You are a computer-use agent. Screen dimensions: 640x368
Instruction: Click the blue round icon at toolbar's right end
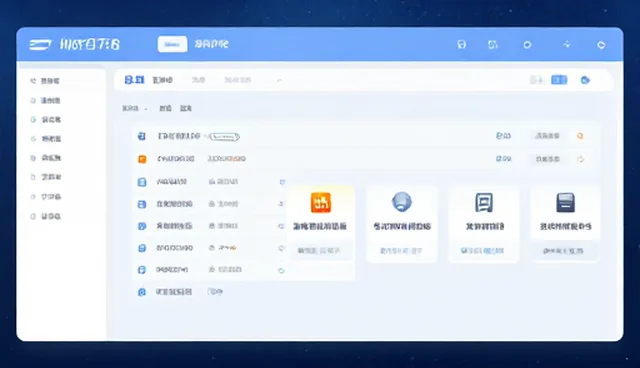coord(585,80)
